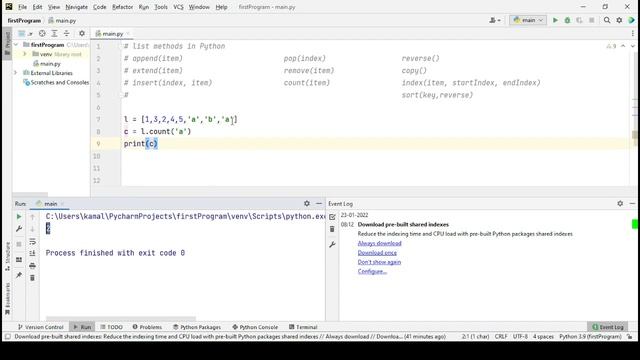This screenshot has height=360, width=640.
Task: Clear Run console with trash icon
Action: (x=33, y=278)
